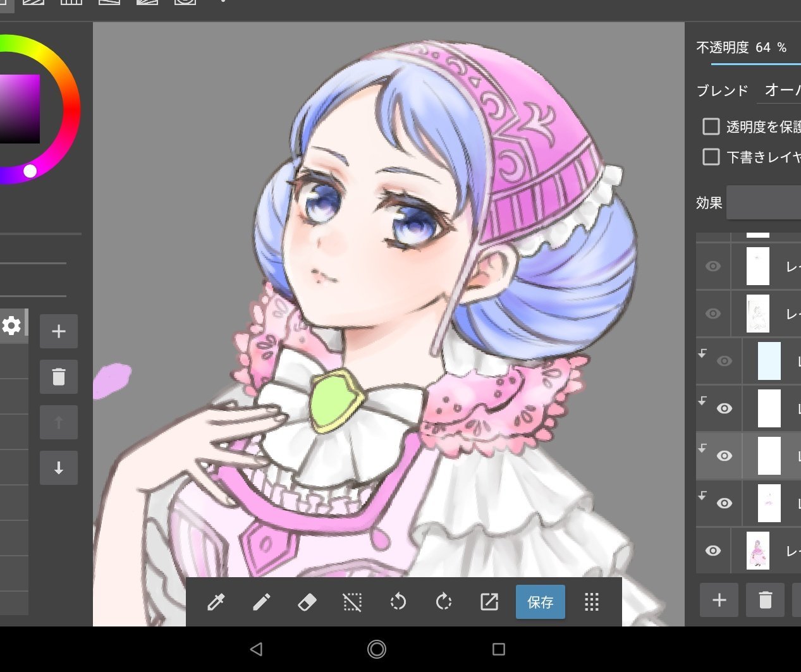
Task: Add a new brush with plus button
Action: 59,331
